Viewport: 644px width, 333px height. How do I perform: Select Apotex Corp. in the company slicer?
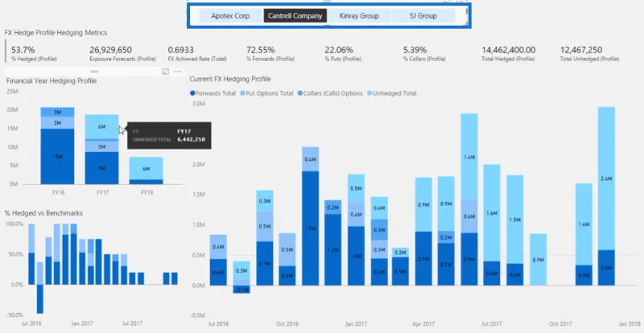click(x=231, y=16)
